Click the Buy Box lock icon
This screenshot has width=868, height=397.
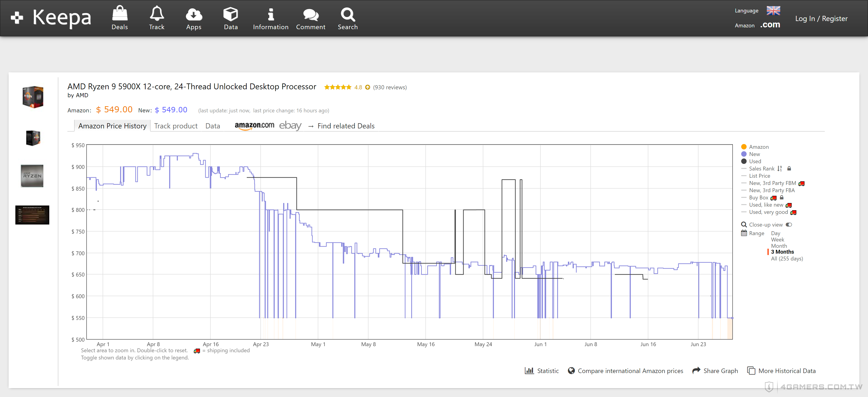(782, 197)
